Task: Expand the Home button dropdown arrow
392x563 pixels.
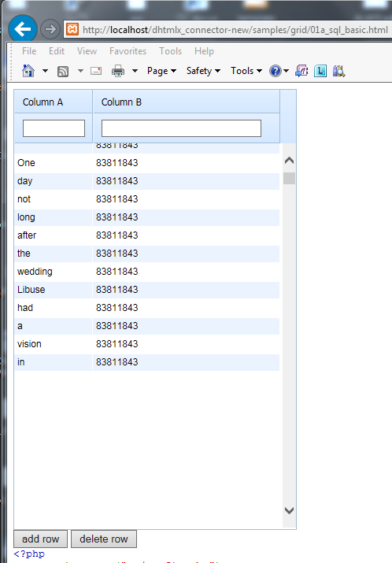Action: pyautogui.click(x=45, y=71)
